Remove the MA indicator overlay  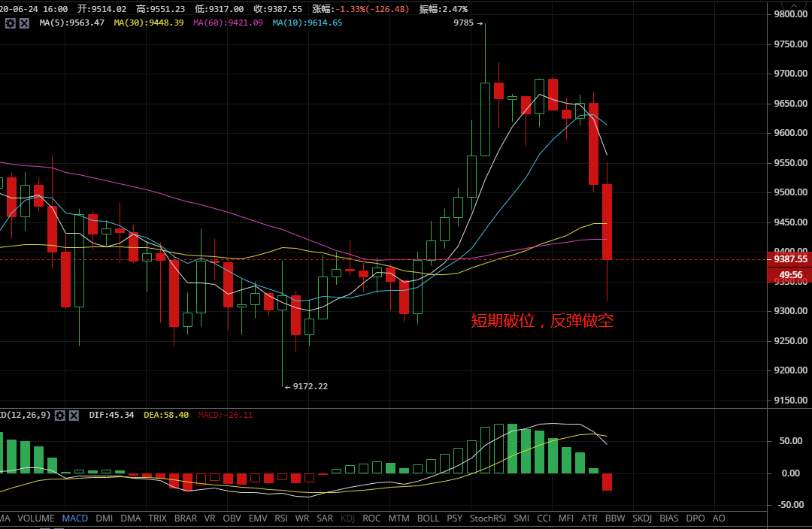click(24, 23)
